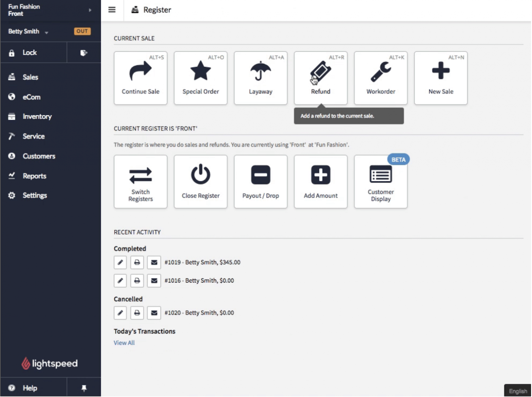532x397 pixels.
Task: Click the View All transactions link
Action: click(x=124, y=343)
